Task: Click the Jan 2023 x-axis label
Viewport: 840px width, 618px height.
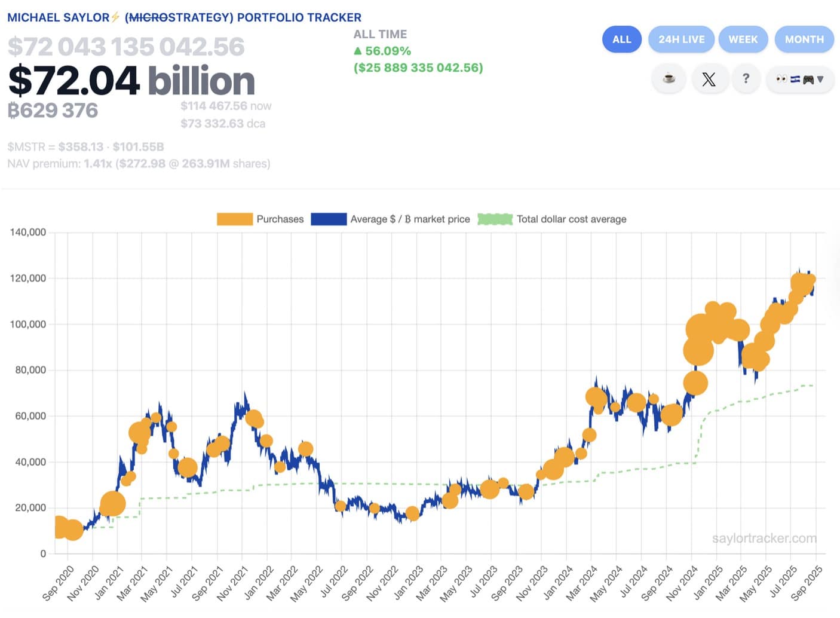Action: coord(408,583)
